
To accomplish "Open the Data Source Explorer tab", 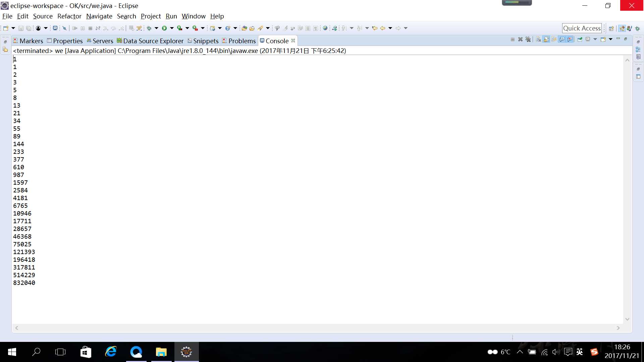I will 153,41.
